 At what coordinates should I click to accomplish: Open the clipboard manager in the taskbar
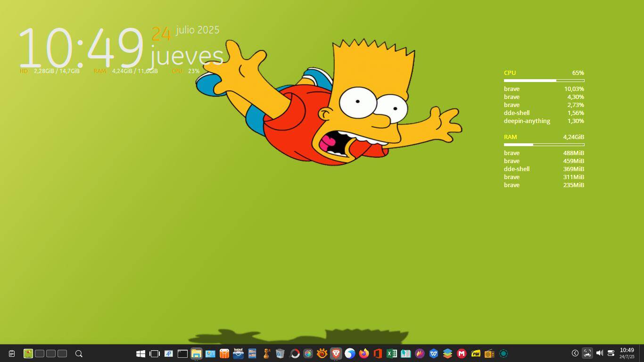(12, 354)
